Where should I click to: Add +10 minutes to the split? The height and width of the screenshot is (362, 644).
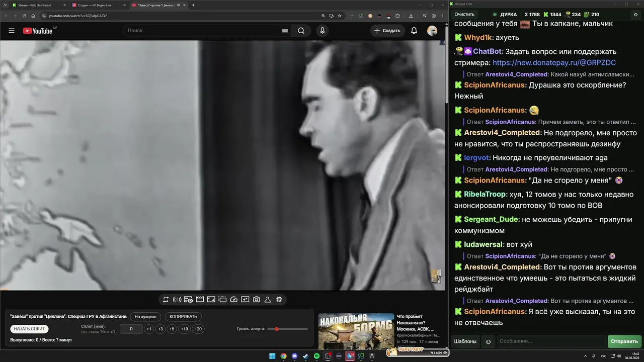[185, 329]
